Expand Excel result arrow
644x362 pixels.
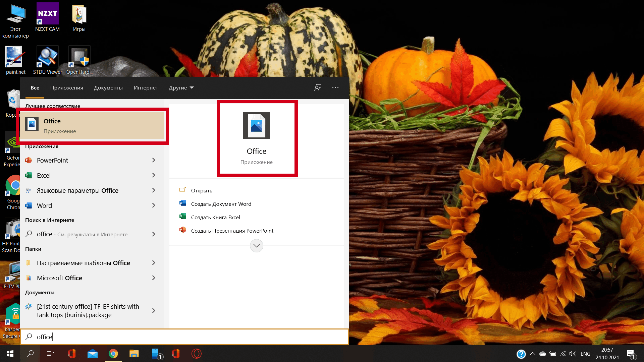tap(154, 175)
